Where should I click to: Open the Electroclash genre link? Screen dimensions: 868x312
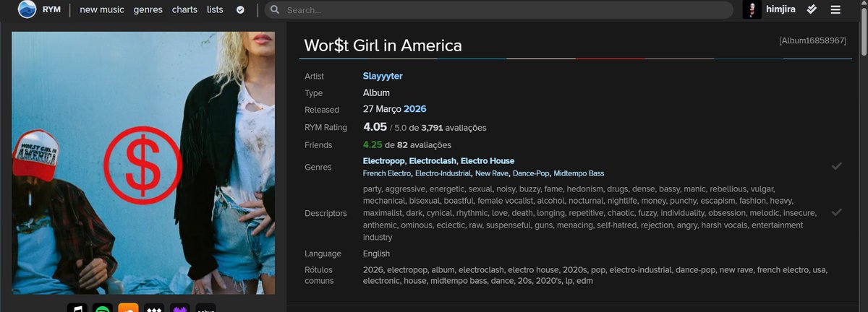coord(433,161)
